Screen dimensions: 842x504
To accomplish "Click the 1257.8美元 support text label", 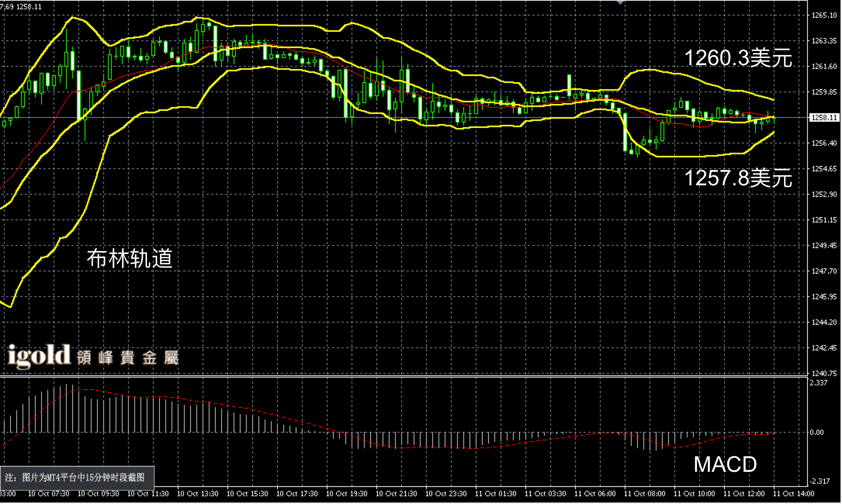I will coord(738,178).
